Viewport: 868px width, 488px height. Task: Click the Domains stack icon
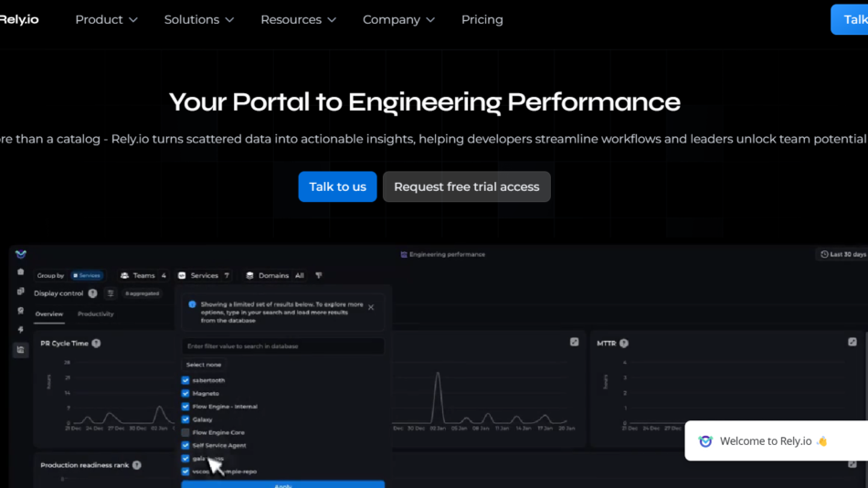point(249,275)
